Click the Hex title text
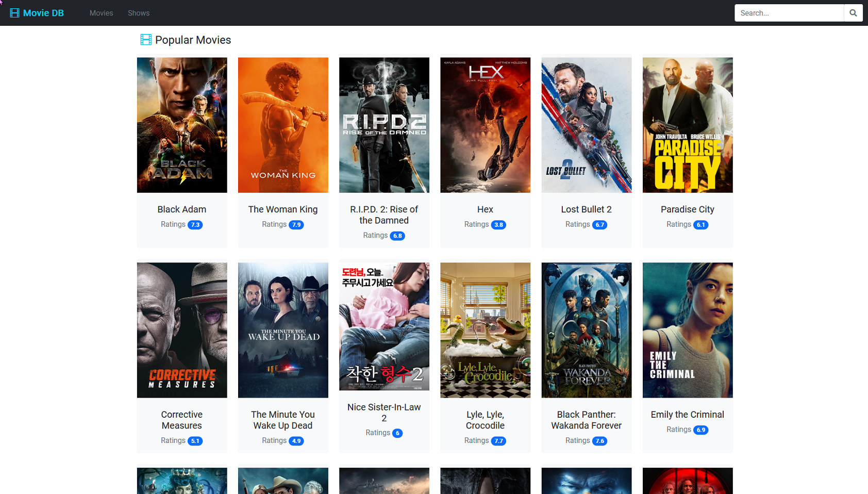The width and height of the screenshot is (868, 494). (485, 209)
